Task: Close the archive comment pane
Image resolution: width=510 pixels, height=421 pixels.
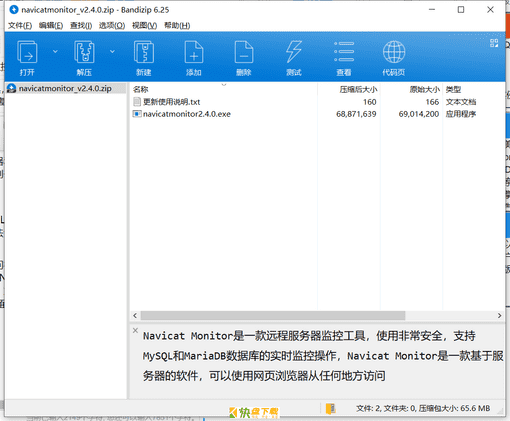Action: coord(135,330)
